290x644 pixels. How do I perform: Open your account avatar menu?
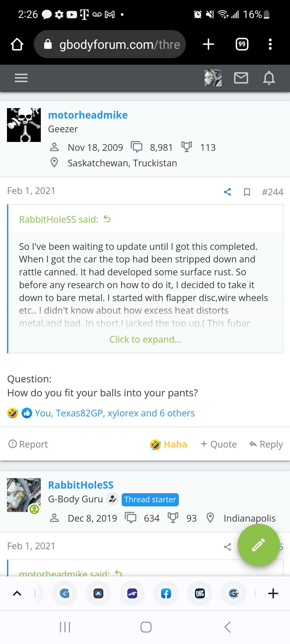(x=213, y=78)
